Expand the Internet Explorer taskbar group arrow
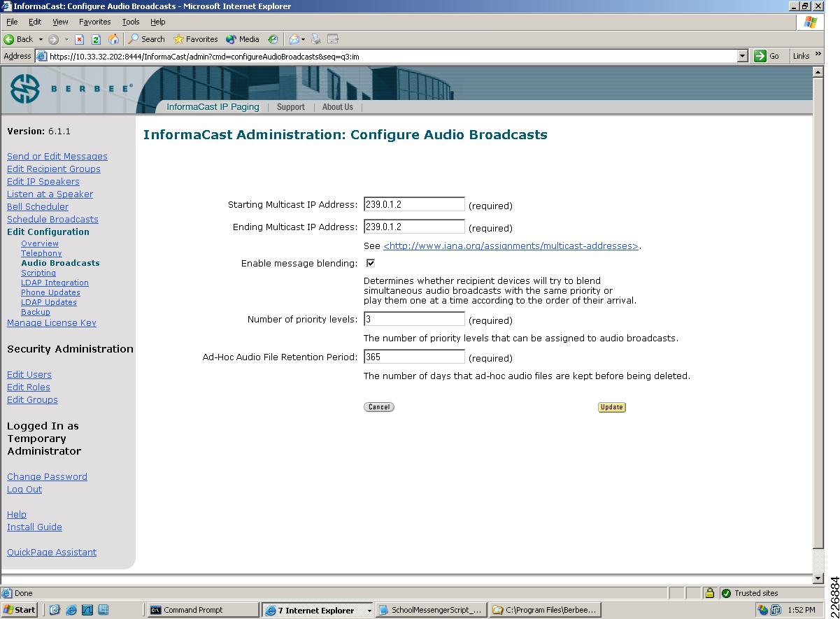The height and width of the screenshot is (619, 840). [x=369, y=611]
